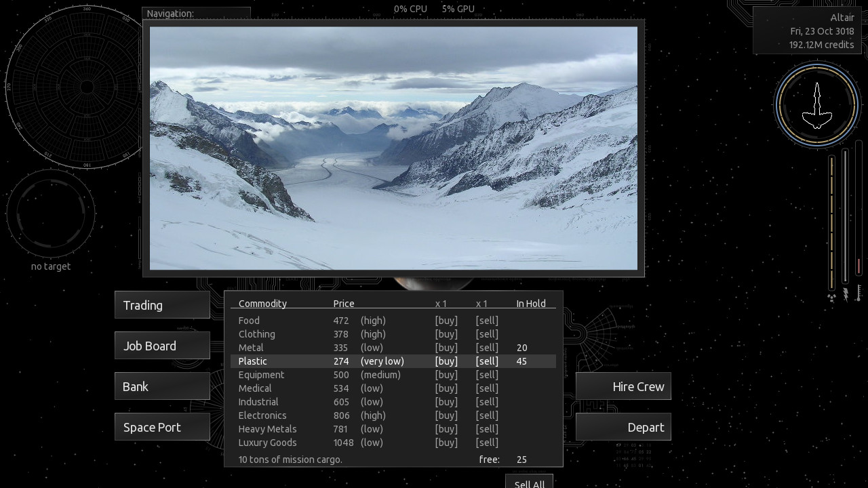Click the empty target ring display

pos(51,213)
